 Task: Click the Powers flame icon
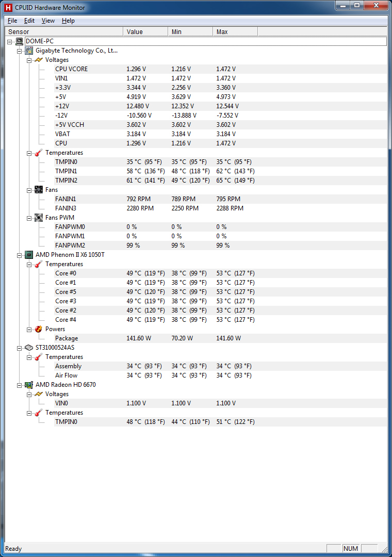click(39, 329)
